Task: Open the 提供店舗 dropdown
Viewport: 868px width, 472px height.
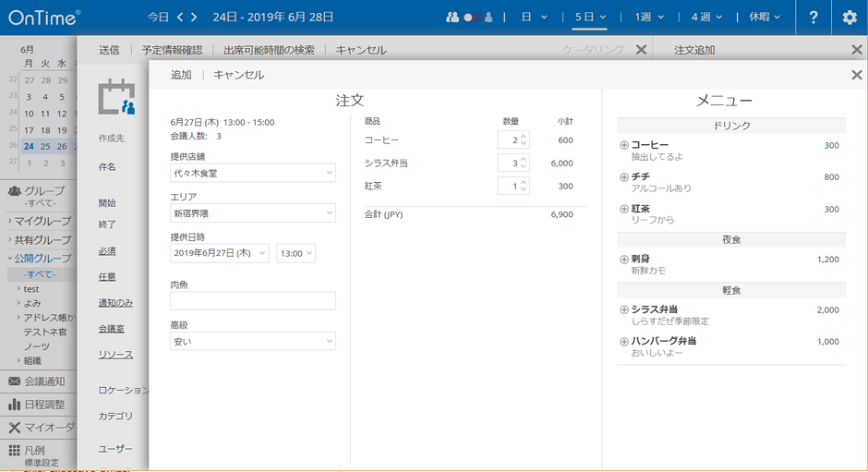Action: click(252, 173)
